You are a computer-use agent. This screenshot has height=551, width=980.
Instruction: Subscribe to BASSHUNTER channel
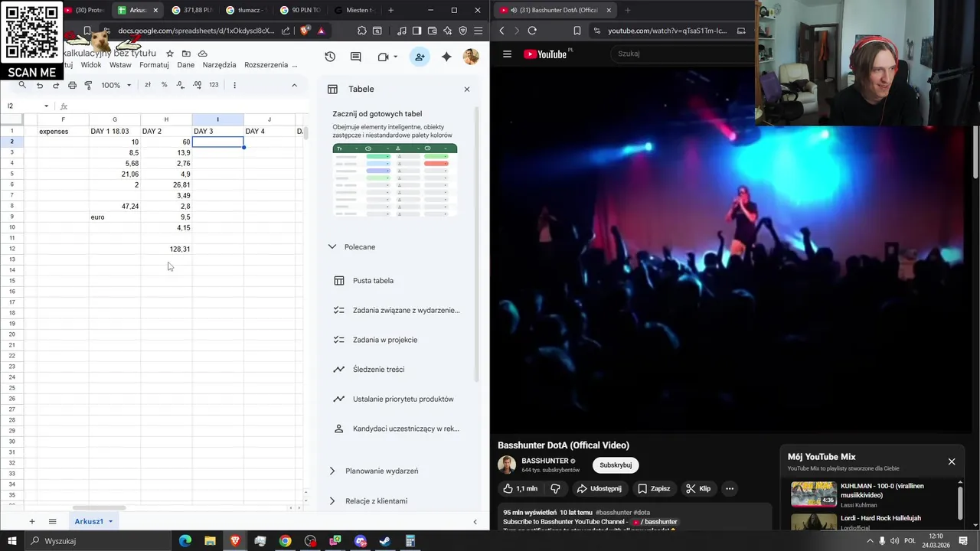click(x=616, y=465)
